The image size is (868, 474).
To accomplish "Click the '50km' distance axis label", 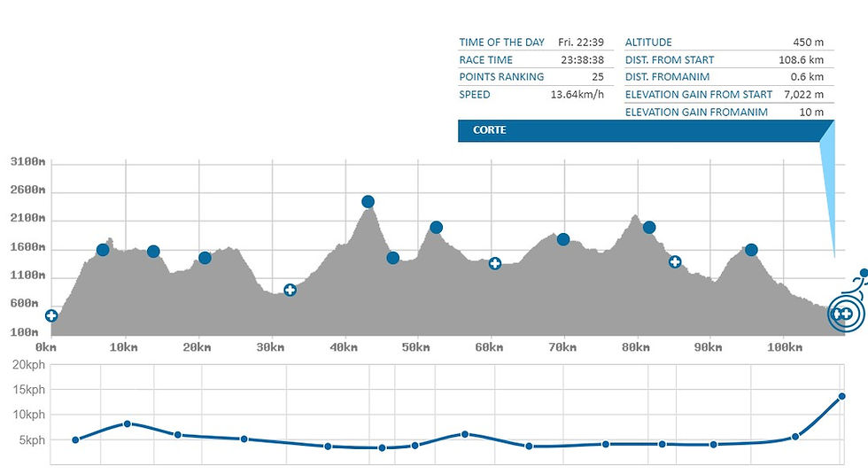I will (x=415, y=347).
